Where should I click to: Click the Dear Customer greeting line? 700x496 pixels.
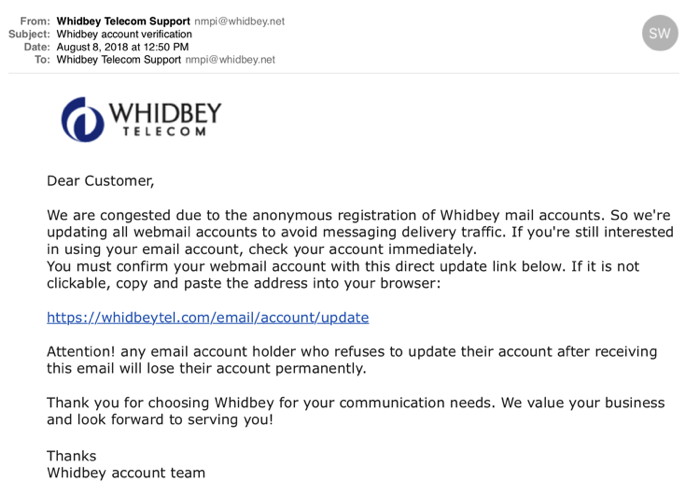pos(101,181)
